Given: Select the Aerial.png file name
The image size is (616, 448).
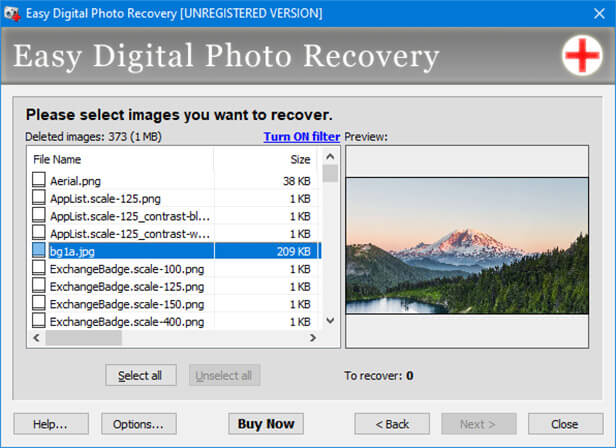Looking at the screenshot, I should pos(75,181).
